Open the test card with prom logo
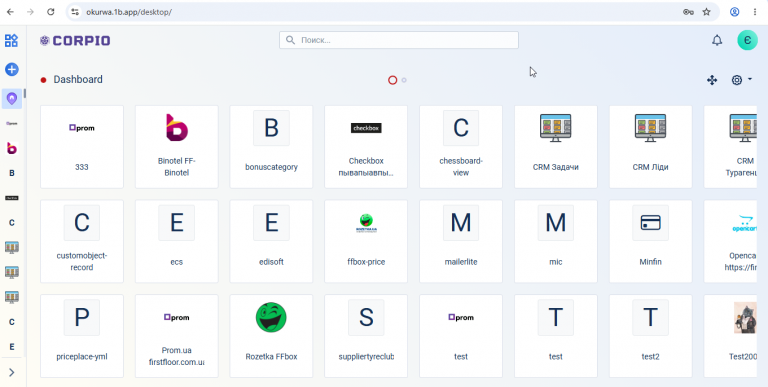768x387 pixels. coord(461,336)
